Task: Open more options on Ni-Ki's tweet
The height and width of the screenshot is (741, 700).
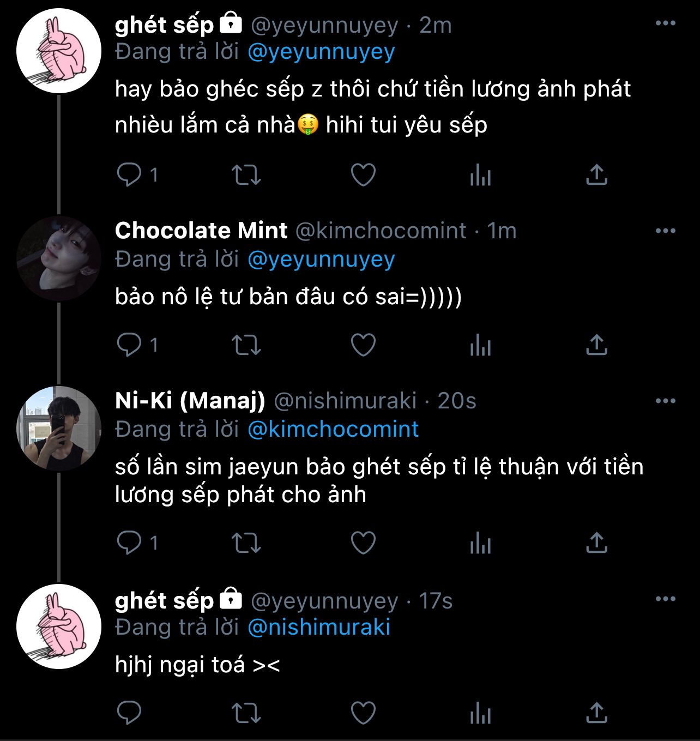Action: [665, 401]
